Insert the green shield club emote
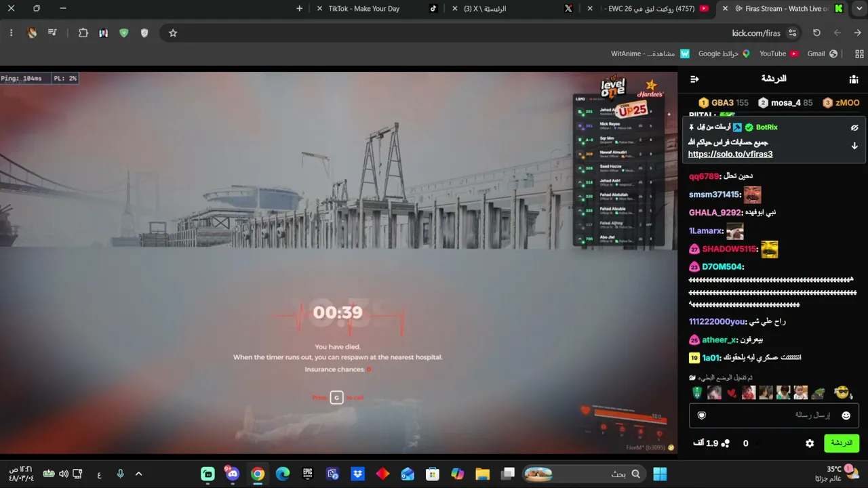868x488 pixels. pyautogui.click(x=697, y=393)
